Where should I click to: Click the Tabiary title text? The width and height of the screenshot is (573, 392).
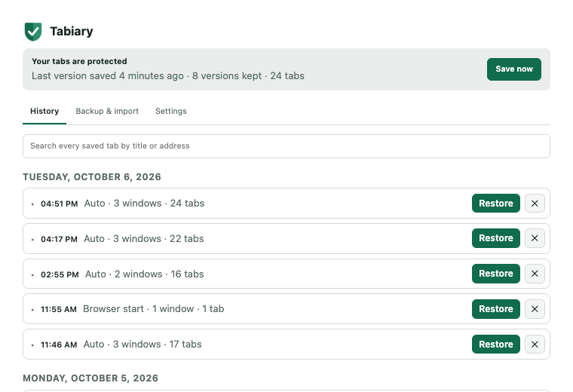click(x=72, y=32)
